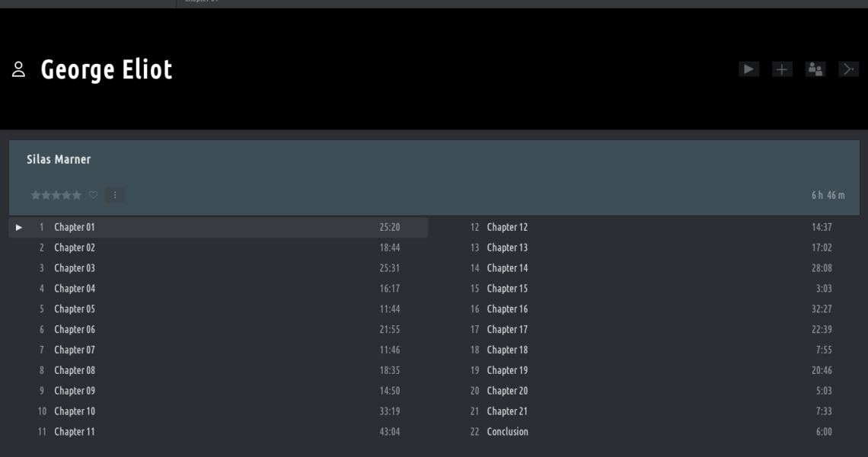Select the Chapter 05 track
Screen dimensions: 868x457
[x=75, y=309]
